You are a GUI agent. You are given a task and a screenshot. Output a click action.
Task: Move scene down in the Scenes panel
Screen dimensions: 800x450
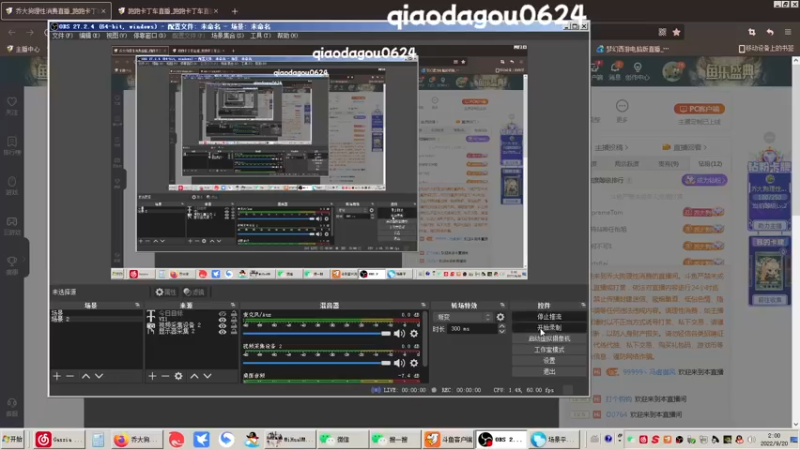(99, 376)
